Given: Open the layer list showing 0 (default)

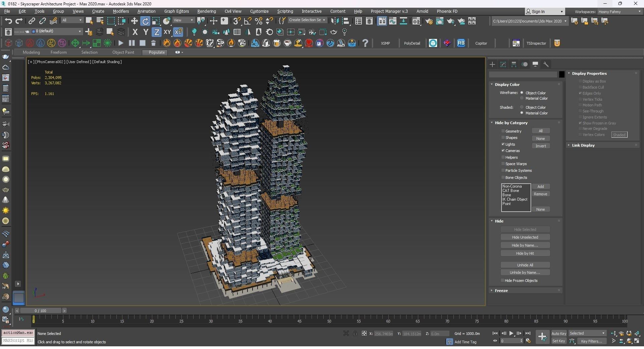Looking at the screenshot, I should click(x=79, y=31).
